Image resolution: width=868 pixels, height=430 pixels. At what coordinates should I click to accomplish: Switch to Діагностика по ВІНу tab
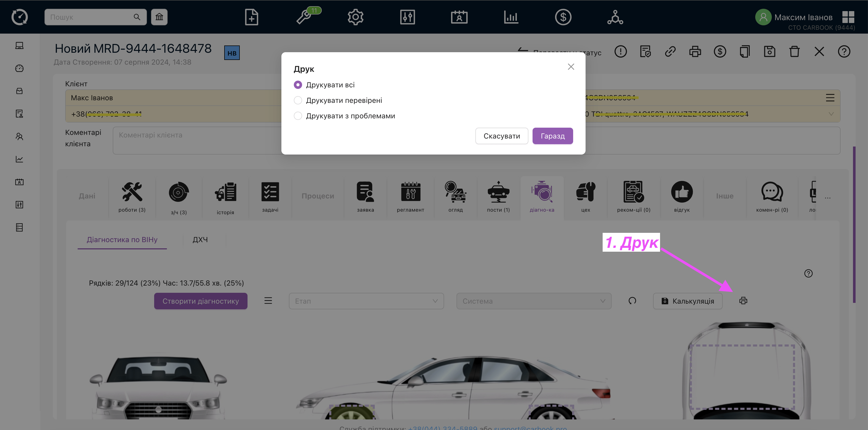coord(122,240)
